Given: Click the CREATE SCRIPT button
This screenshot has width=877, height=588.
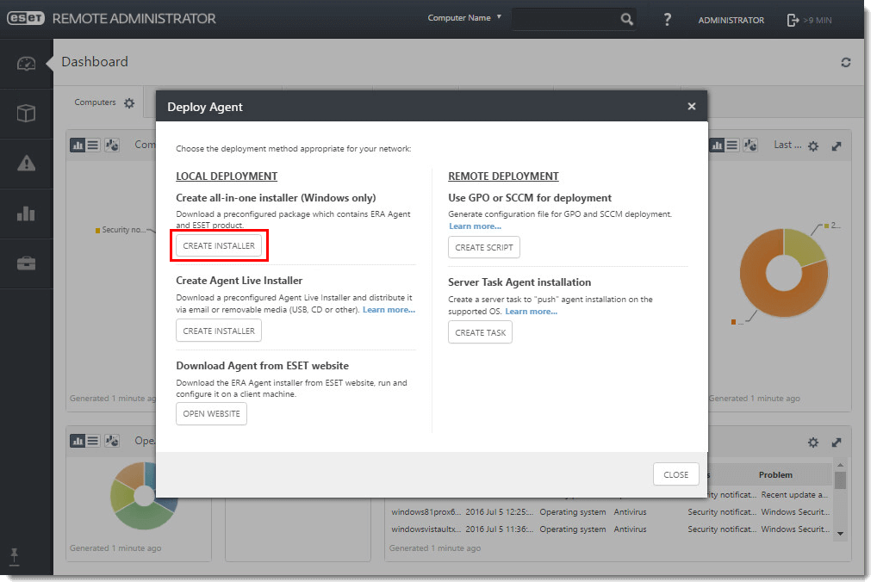Looking at the screenshot, I should click(484, 247).
